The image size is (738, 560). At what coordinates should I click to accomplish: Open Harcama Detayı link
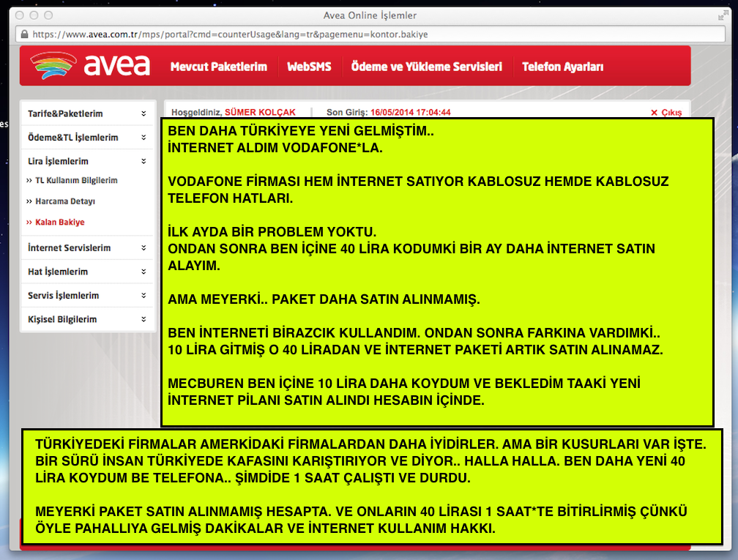[x=65, y=201]
